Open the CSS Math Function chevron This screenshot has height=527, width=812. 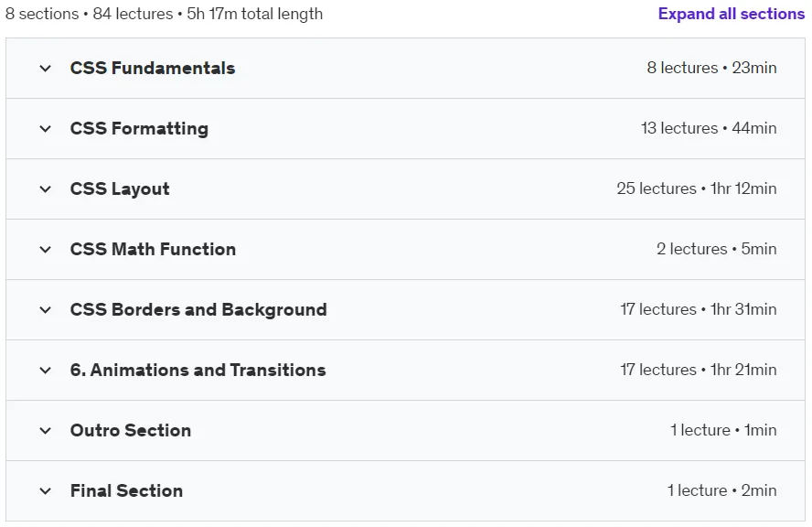[46, 250]
